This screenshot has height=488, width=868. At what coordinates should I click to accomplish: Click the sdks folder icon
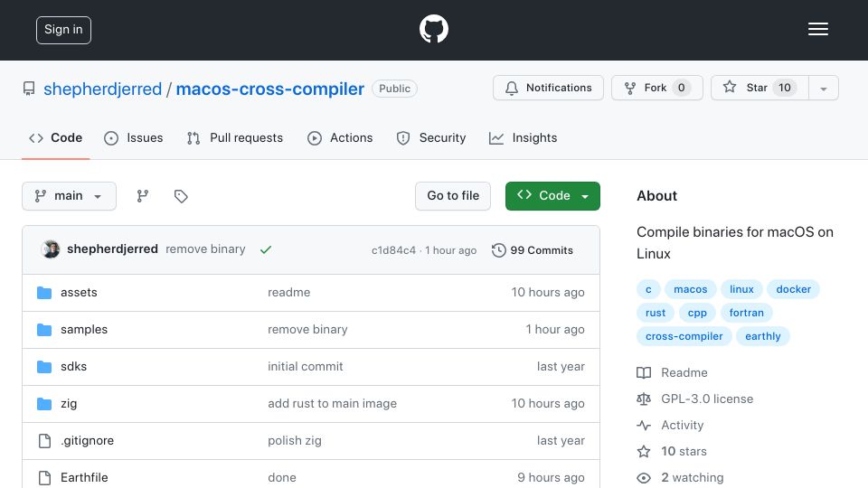(44, 367)
